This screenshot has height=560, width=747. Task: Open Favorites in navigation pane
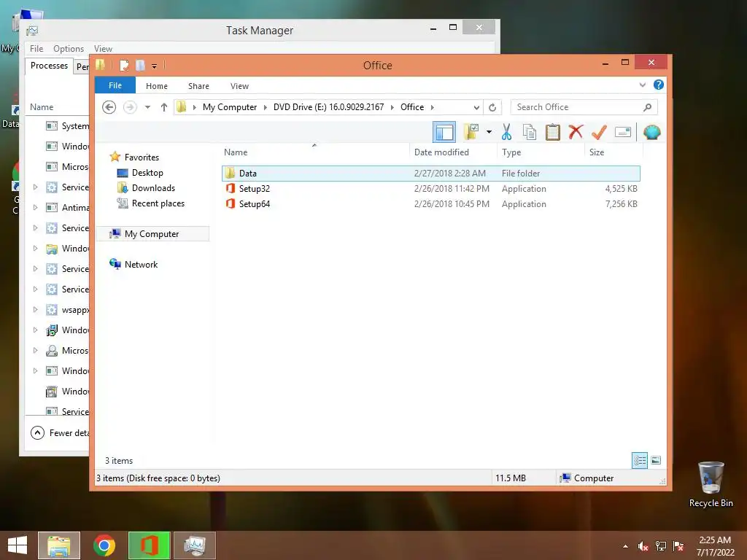coord(142,157)
